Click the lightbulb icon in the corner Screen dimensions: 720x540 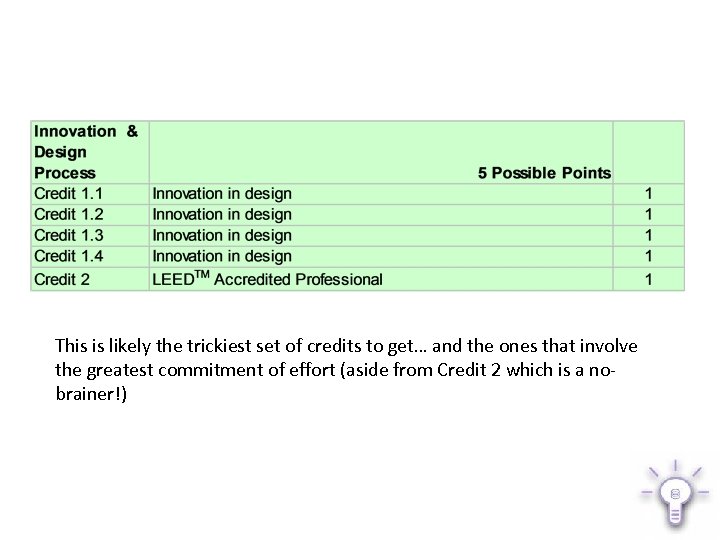click(674, 494)
